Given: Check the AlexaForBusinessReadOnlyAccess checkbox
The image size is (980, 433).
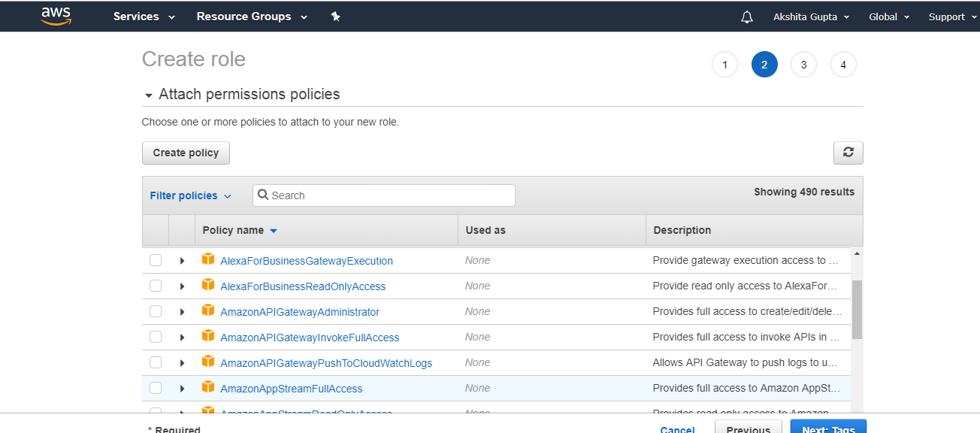Looking at the screenshot, I should [x=156, y=285].
